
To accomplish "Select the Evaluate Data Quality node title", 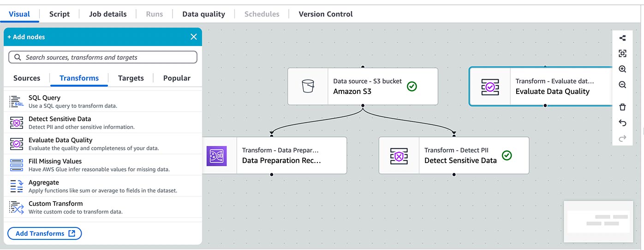I will point(553,91).
